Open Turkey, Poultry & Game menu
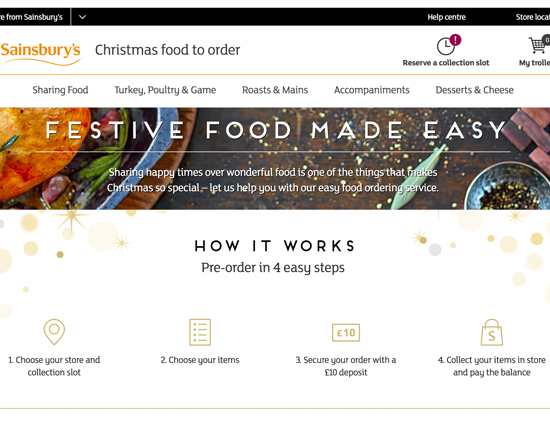This screenshot has width=550, height=446. [165, 90]
